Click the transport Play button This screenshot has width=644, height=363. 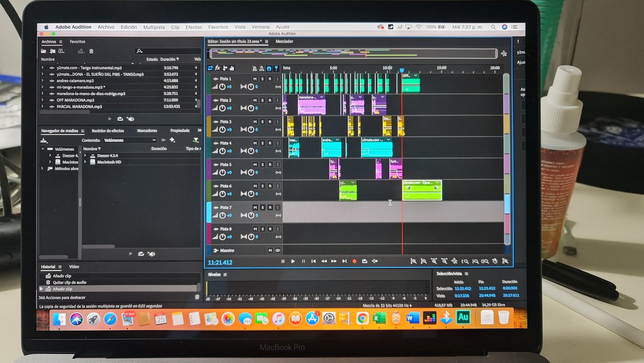point(293,261)
